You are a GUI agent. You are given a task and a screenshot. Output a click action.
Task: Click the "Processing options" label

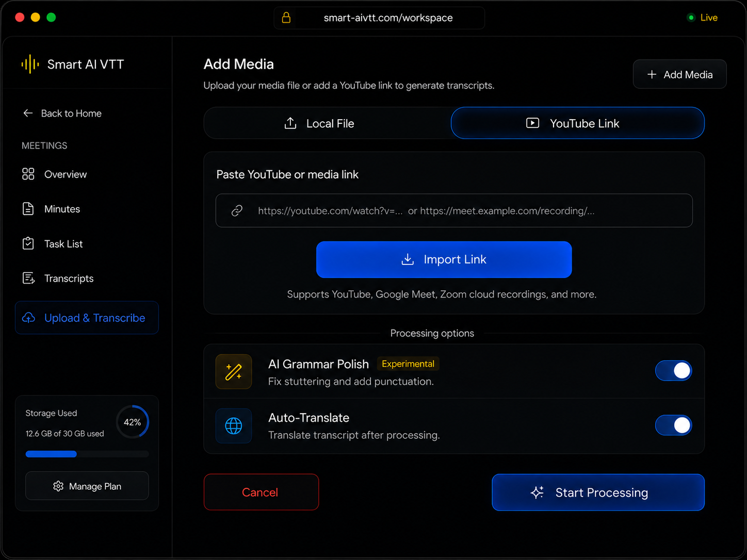coord(432,333)
